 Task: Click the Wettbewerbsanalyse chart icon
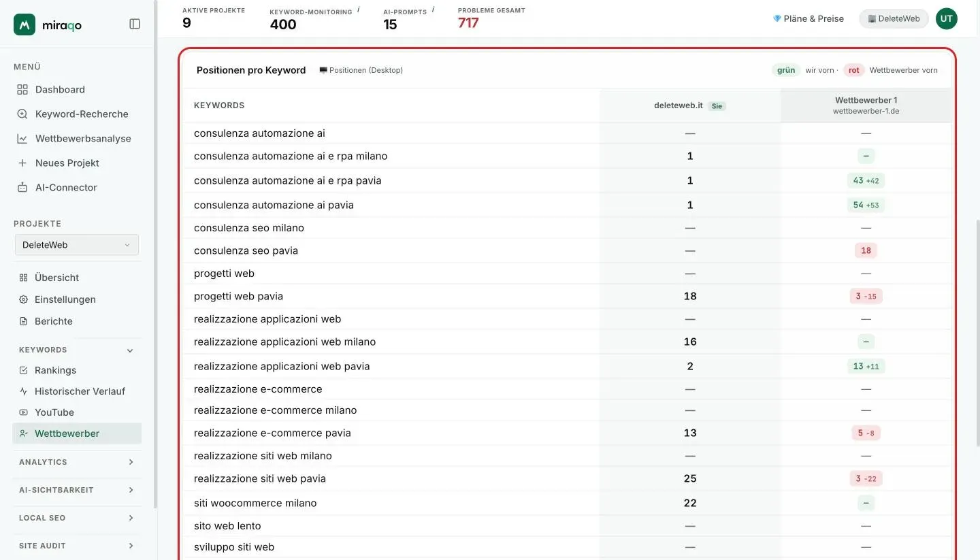(22, 139)
